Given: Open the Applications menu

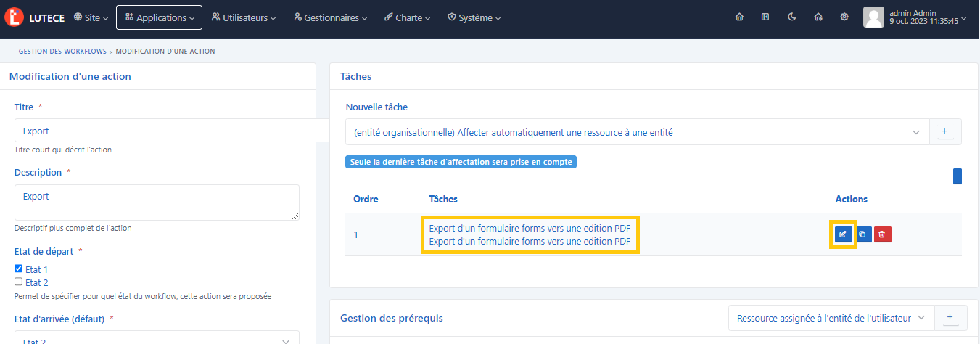Looking at the screenshot, I should [x=159, y=17].
